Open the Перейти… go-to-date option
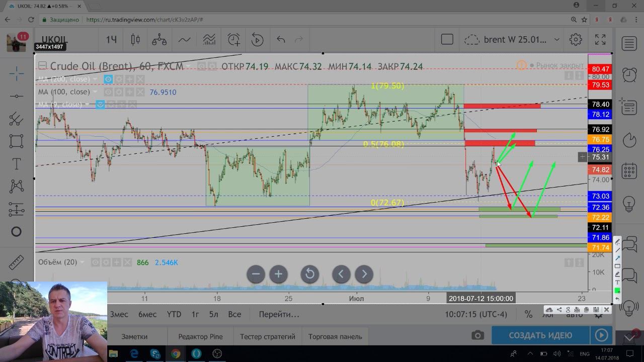 pos(279,314)
